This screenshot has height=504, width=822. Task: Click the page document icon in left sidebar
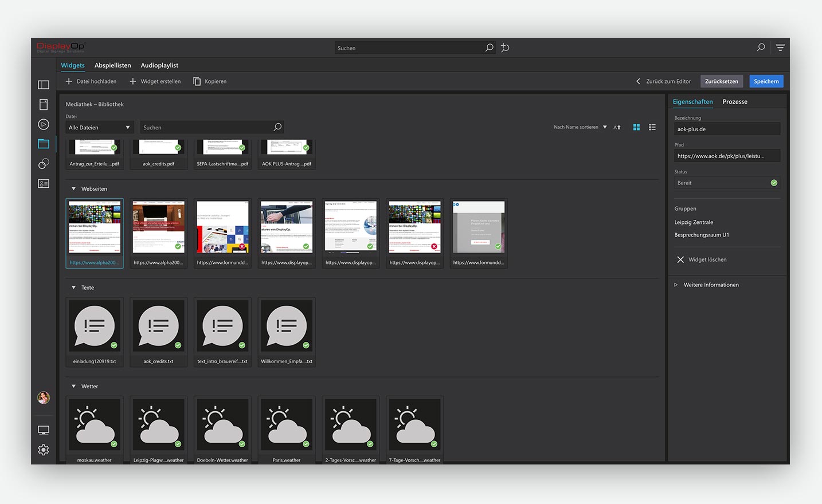(44, 104)
